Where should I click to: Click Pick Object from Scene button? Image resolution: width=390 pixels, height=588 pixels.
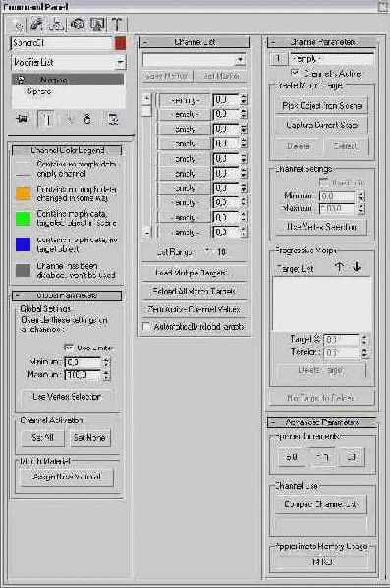[322, 106]
